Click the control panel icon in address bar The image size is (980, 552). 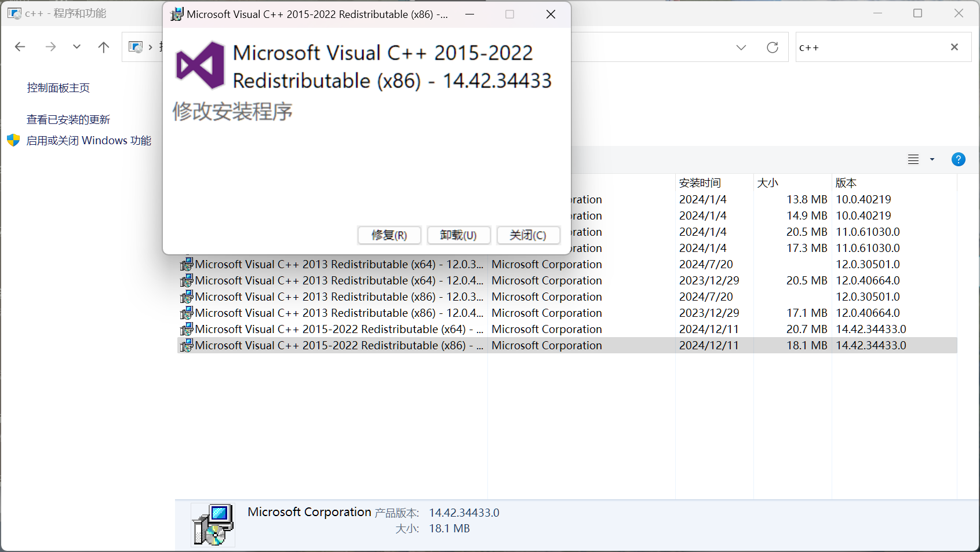point(136,47)
